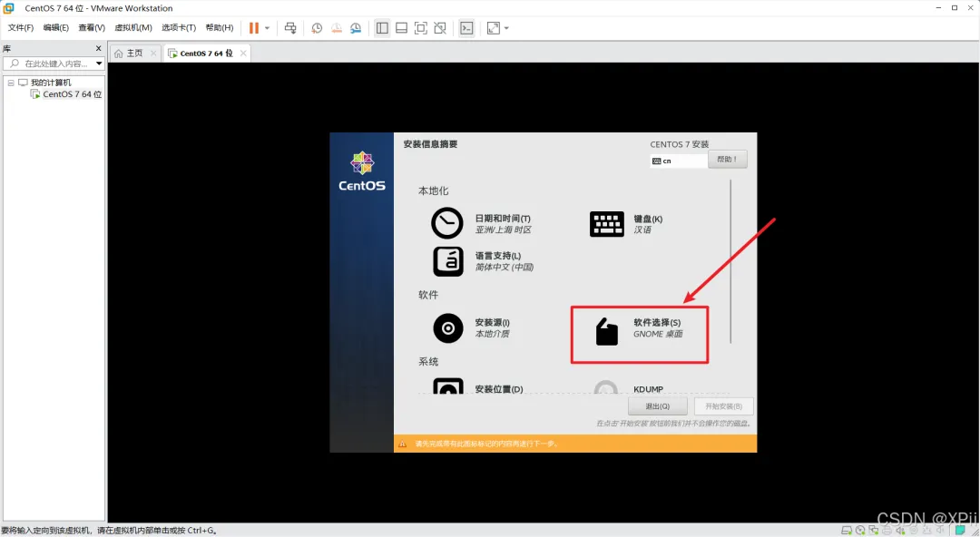Viewport: 980px width, 537px height.
Task: Open the 编辑(E) menu
Action: [55, 27]
